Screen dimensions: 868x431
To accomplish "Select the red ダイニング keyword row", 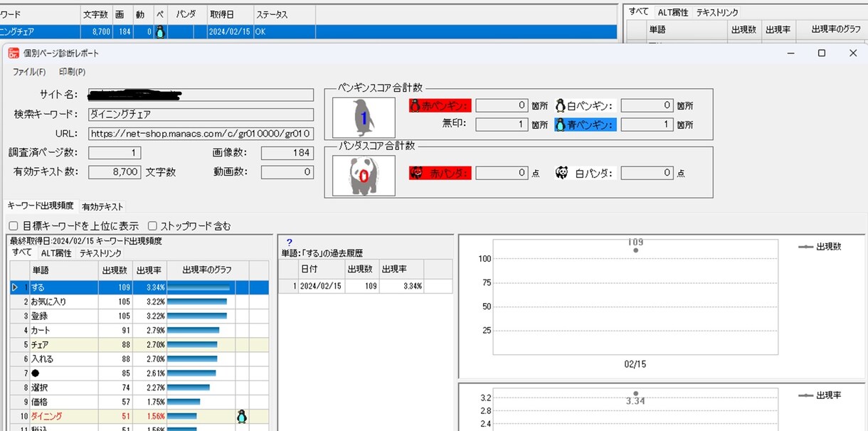I will (x=139, y=416).
